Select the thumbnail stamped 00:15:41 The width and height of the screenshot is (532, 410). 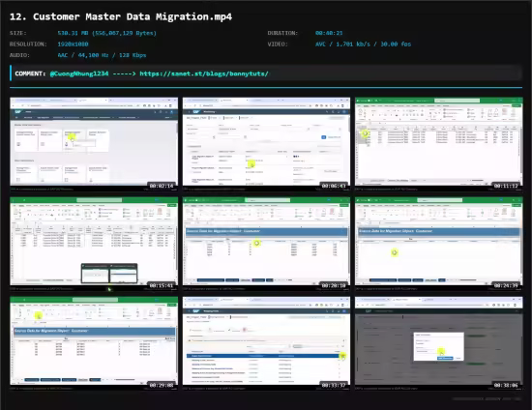(94, 244)
